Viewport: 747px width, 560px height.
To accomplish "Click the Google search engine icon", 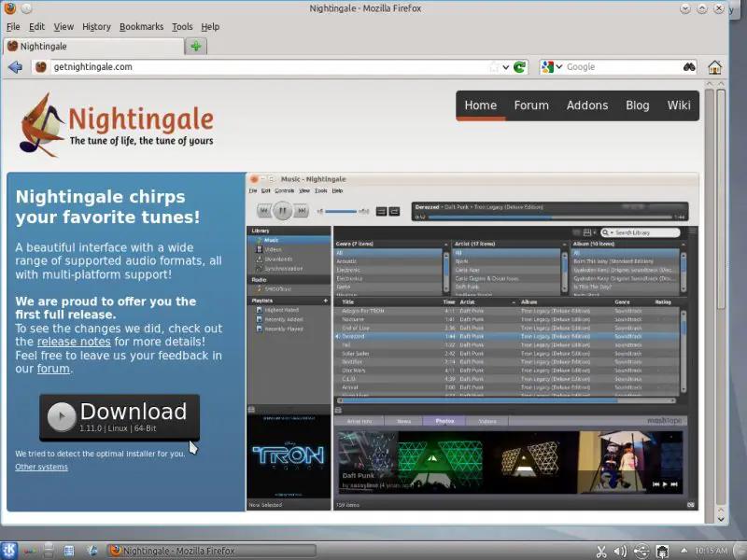I will (548, 67).
